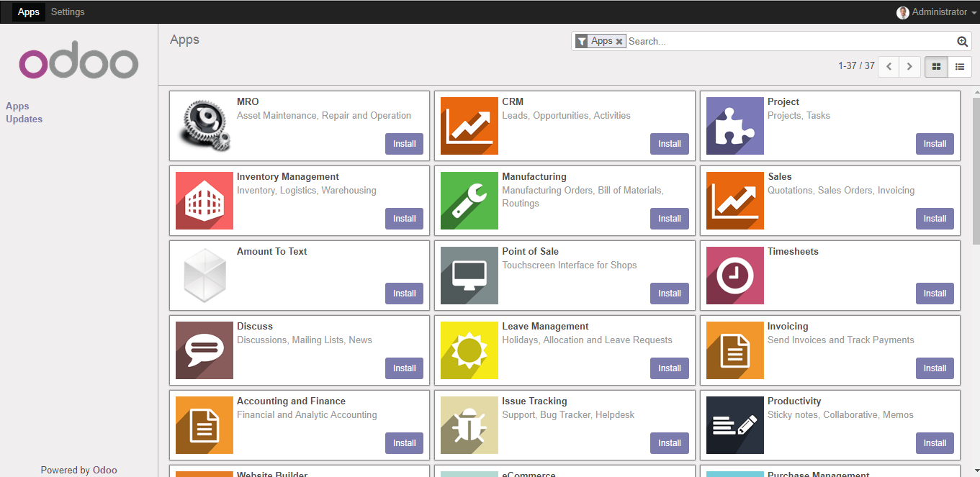Screen dimensions: 980x477
Task: Click 'Support, Bug Tracker, Helpdesk' description
Action: [568, 415]
